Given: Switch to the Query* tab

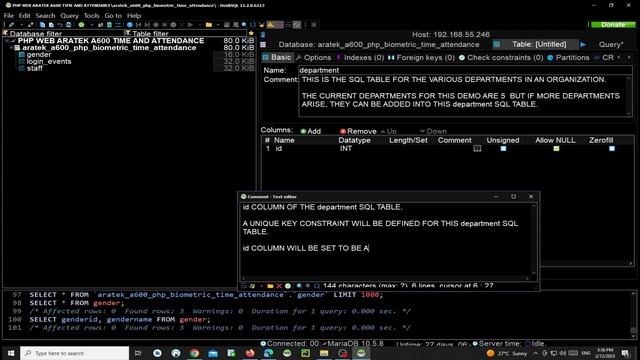Looking at the screenshot, I should 611,44.
